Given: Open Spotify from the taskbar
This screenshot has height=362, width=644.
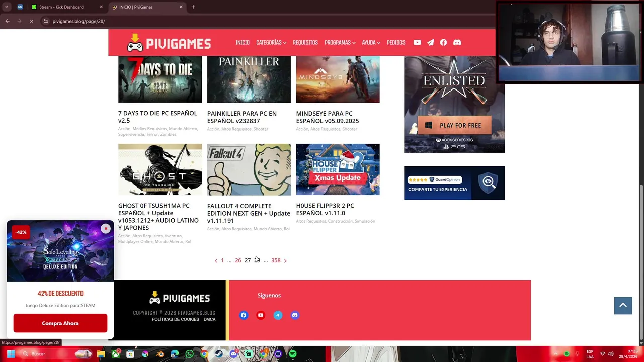Looking at the screenshot, I should tap(293, 354).
